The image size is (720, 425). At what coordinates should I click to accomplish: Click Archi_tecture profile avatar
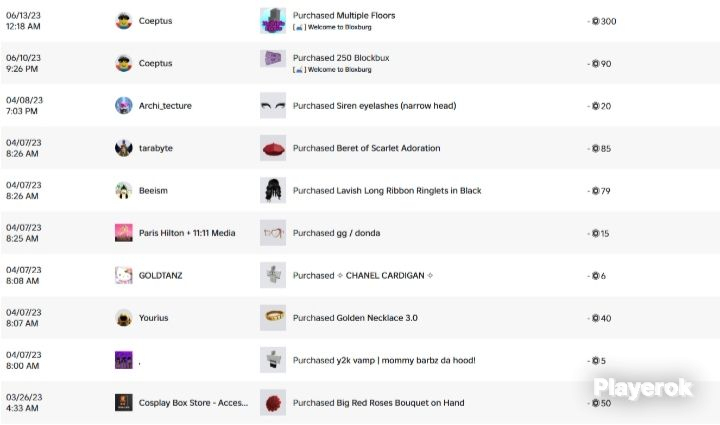tap(124, 106)
